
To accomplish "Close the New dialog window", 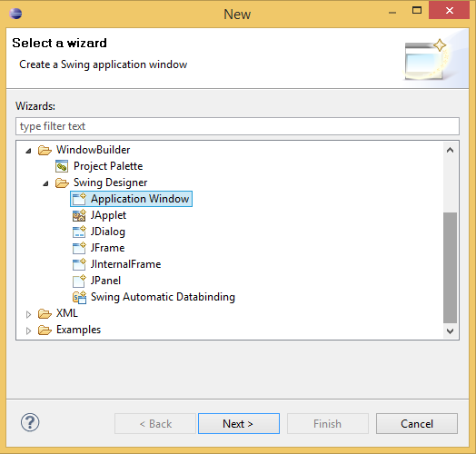I will coord(450,11).
